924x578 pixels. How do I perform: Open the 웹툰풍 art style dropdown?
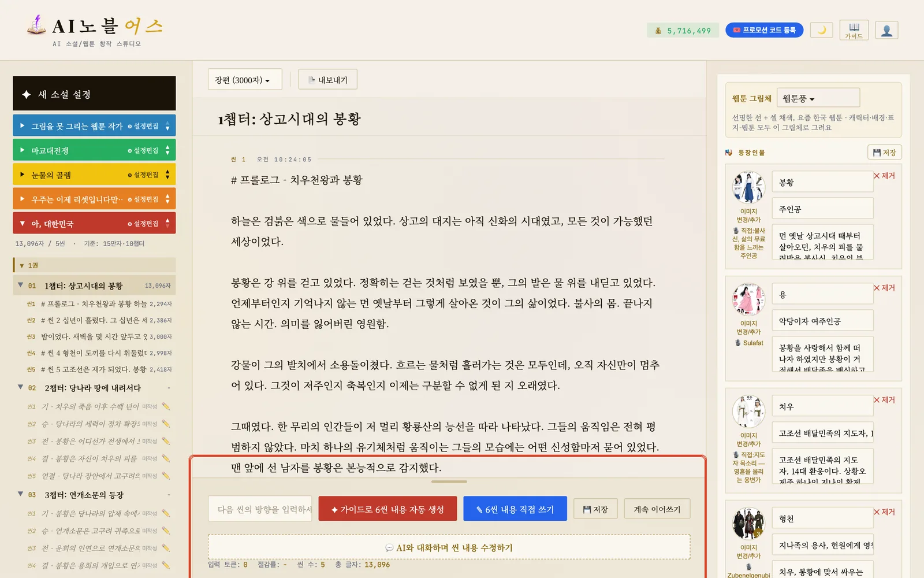(818, 98)
